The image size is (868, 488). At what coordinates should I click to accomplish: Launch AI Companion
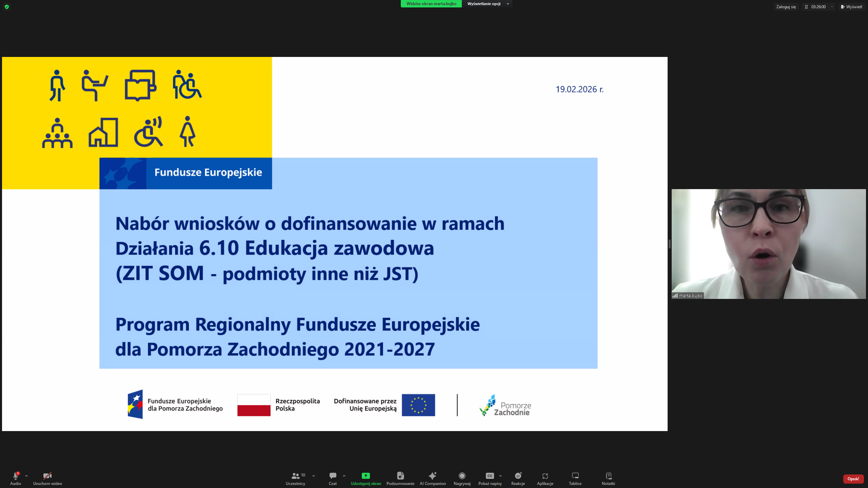click(x=432, y=478)
